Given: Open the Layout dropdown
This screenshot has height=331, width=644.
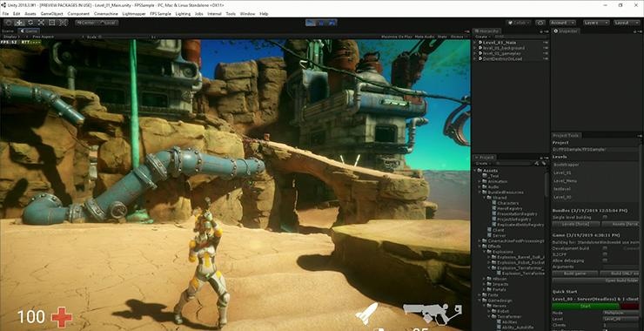Looking at the screenshot, I should [x=627, y=23].
